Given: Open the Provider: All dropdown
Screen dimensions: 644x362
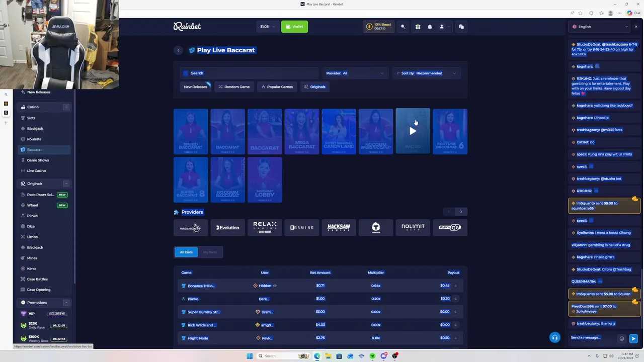Looking at the screenshot, I should click(x=355, y=73).
